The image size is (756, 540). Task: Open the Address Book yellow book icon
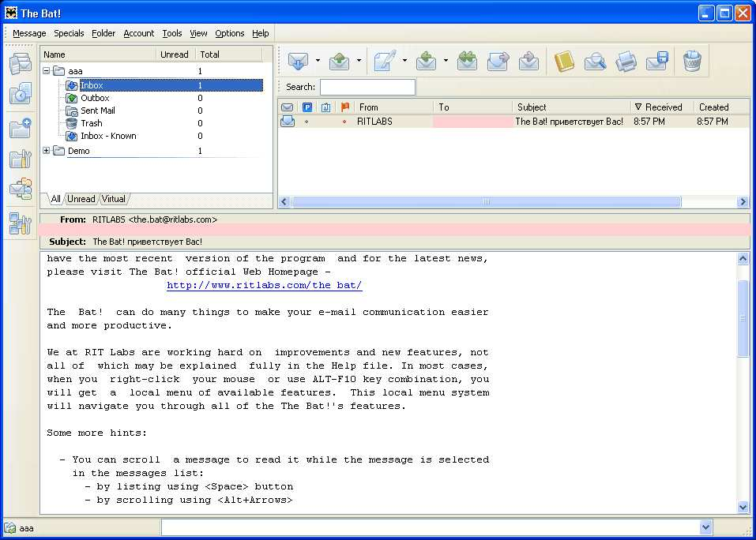click(564, 61)
